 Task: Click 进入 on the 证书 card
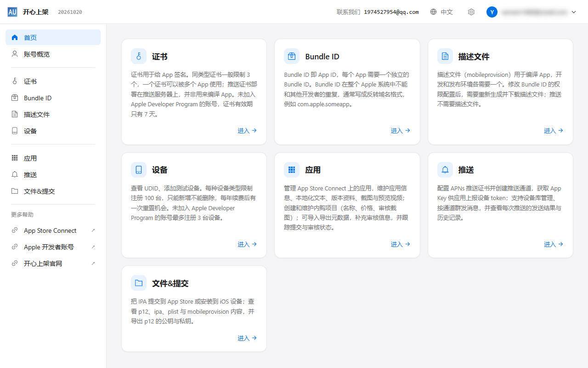tap(247, 131)
